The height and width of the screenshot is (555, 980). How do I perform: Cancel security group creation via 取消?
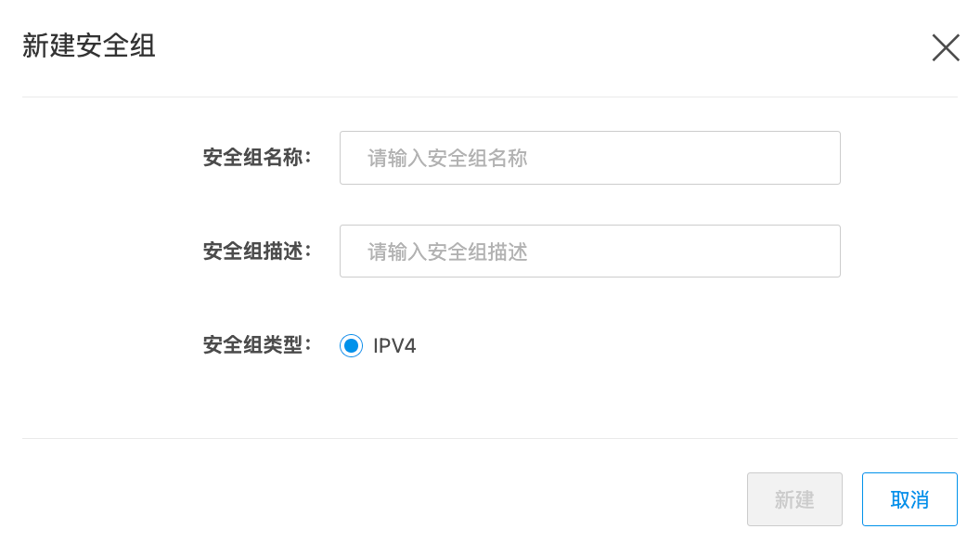909,499
